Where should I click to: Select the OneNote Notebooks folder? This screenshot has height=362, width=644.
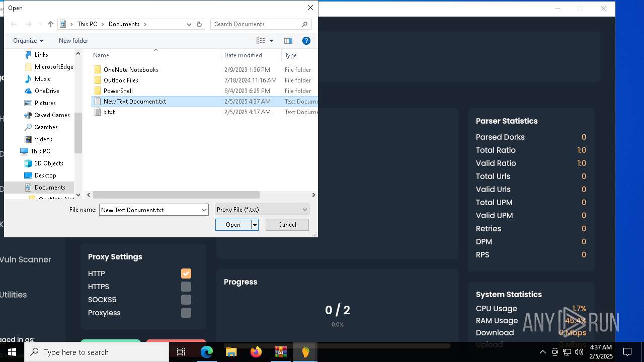[x=131, y=70]
